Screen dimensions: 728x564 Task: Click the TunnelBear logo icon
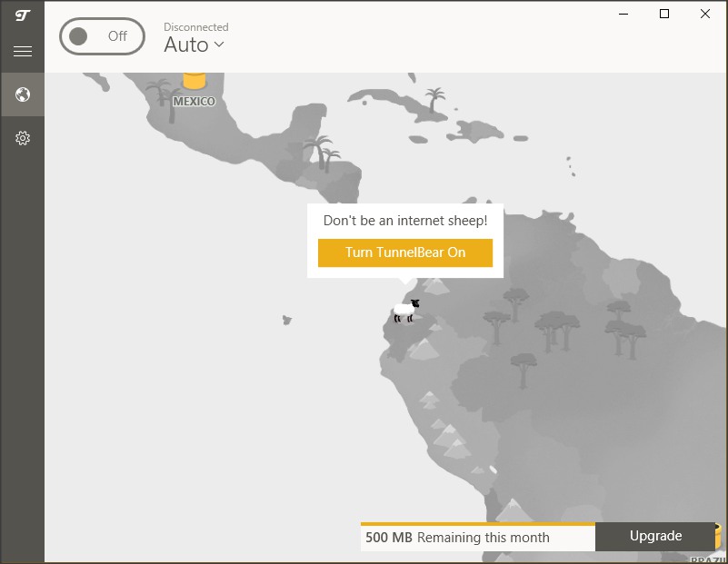click(23, 15)
